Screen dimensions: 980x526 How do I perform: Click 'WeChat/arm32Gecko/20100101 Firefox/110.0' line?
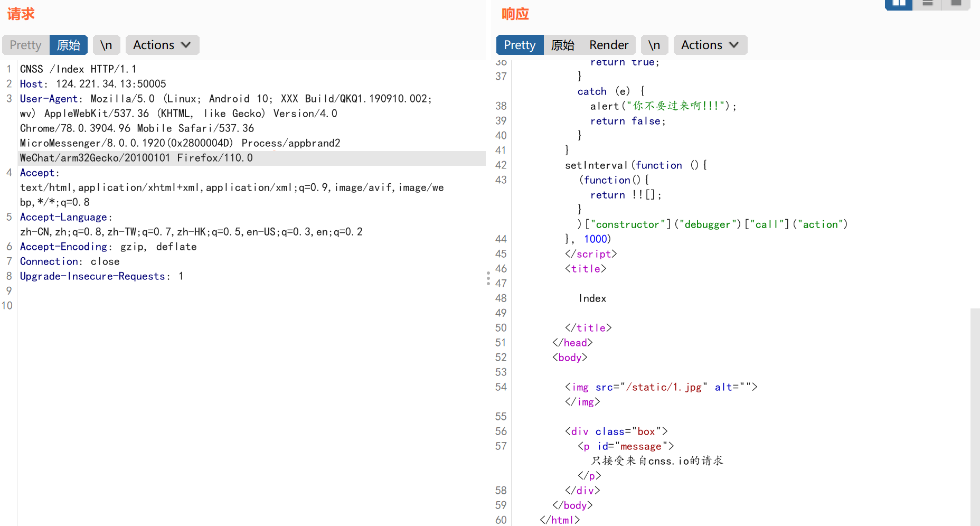click(136, 158)
